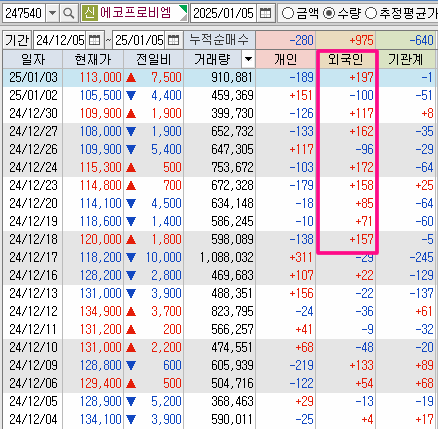The width and height of the screenshot is (438, 429).
Task: Click foreign value +133 for 24/12/09
Action: point(361,365)
